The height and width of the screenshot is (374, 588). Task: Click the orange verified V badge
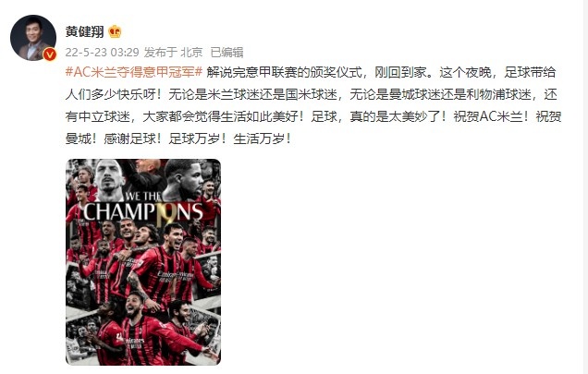coord(50,54)
